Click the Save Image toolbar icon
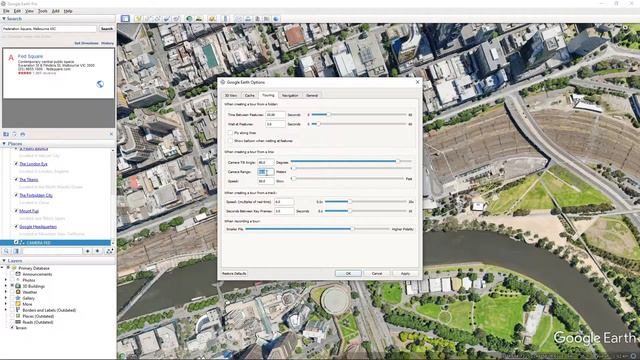Screen dimensions: 640x360 click(x=257, y=19)
